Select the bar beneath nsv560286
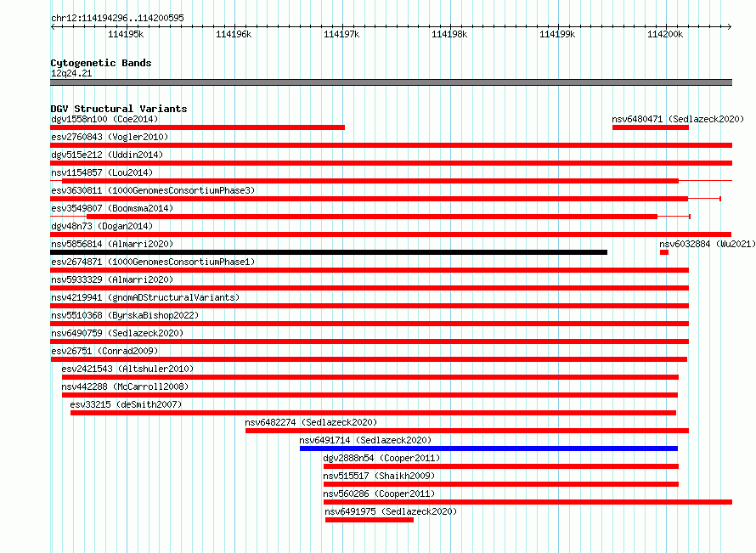 coord(528,502)
